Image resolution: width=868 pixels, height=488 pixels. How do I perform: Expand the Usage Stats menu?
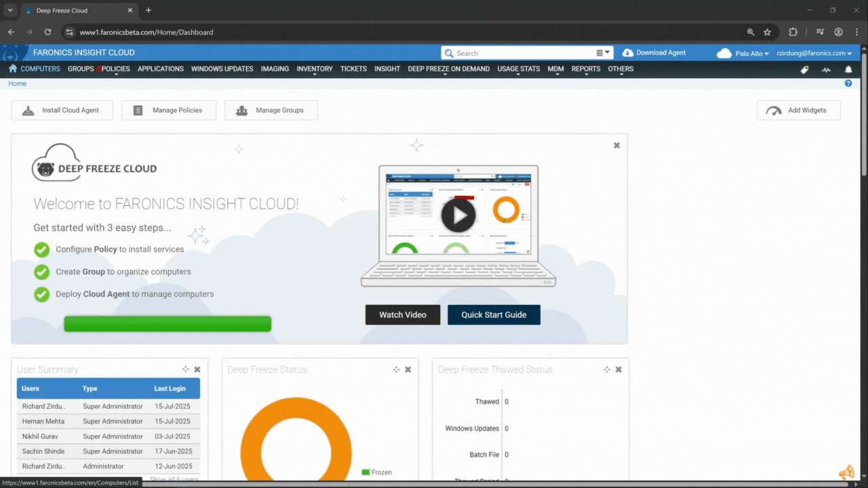(x=519, y=69)
